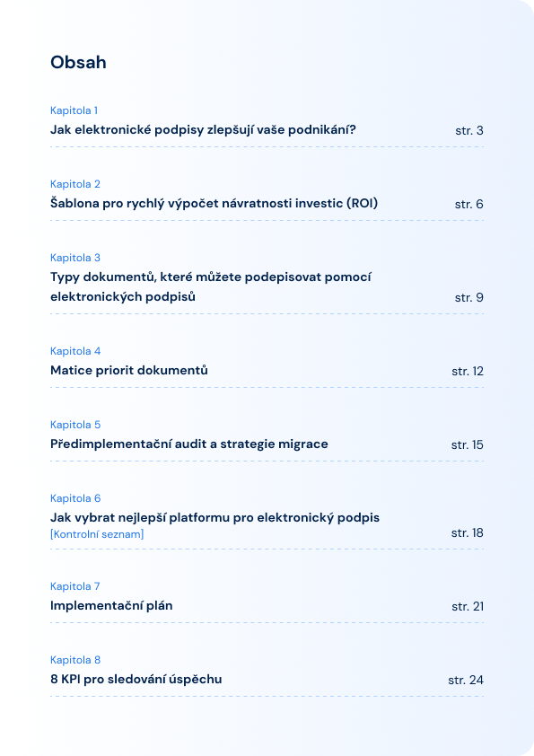
Task: Open 'Šablona pro rychlý výpočet návratnosti investic (ROI)'
Action: click(214, 204)
